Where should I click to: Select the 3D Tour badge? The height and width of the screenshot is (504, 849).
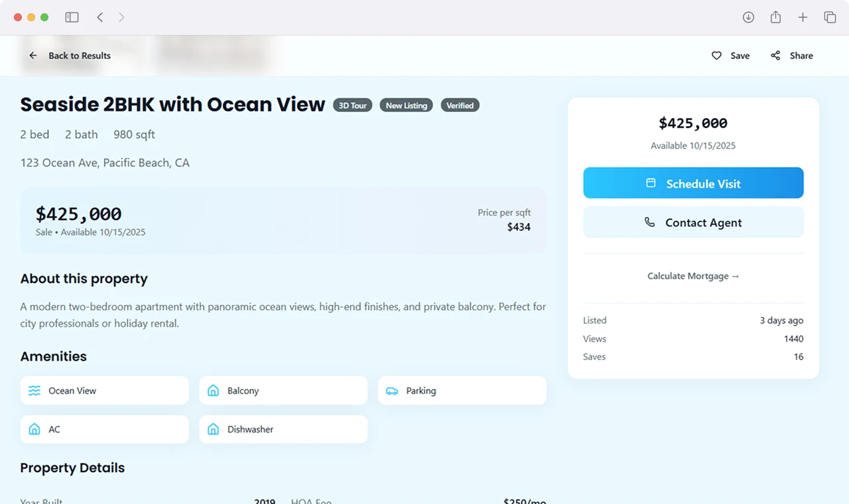353,105
